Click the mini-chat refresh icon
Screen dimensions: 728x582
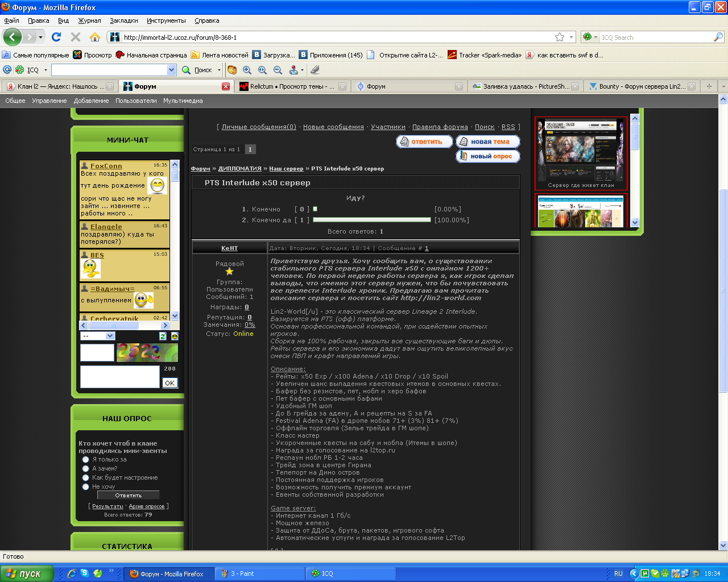(163, 336)
